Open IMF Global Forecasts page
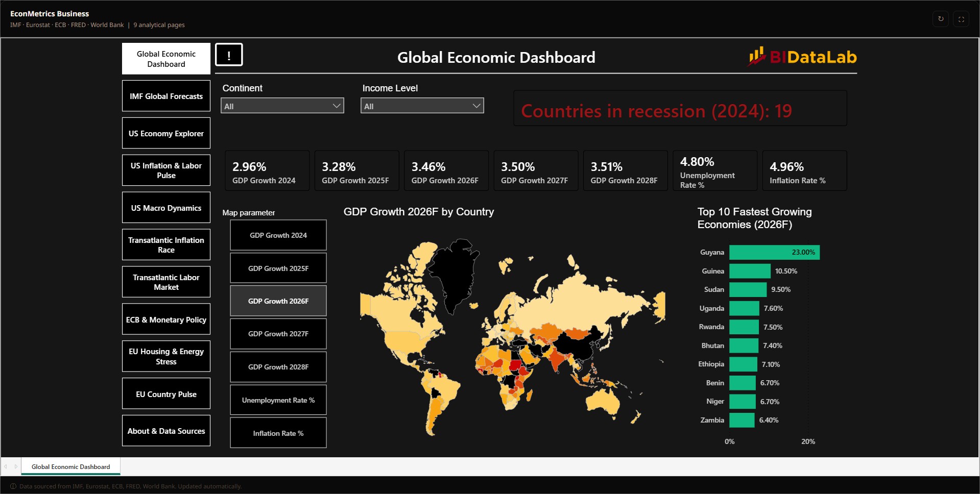The image size is (980, 494). [x=166, y=96]
